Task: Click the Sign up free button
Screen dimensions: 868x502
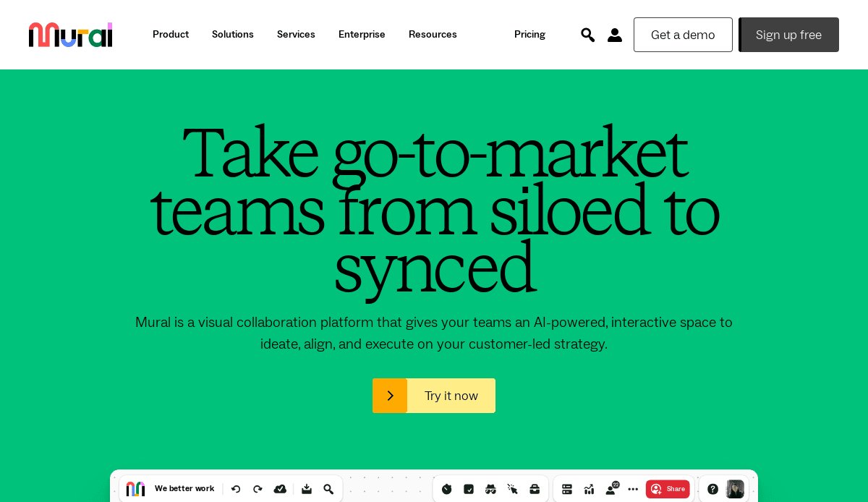Action: (788, 35)
